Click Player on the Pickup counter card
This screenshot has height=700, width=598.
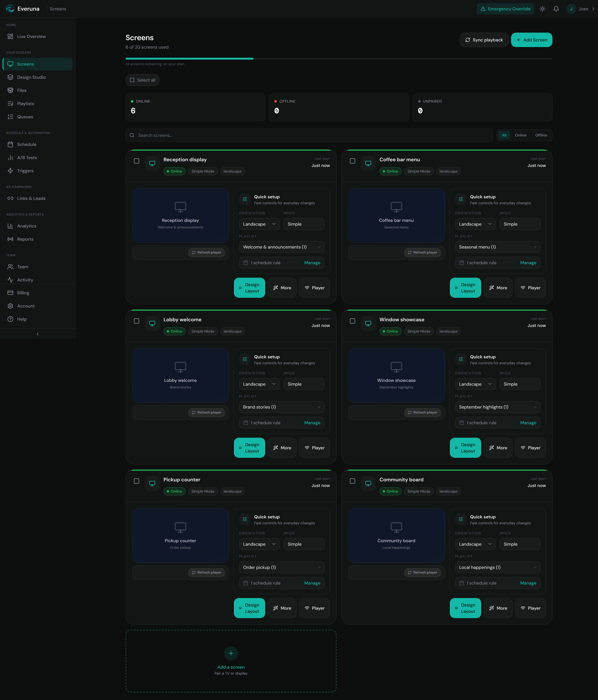click(314, 608)
